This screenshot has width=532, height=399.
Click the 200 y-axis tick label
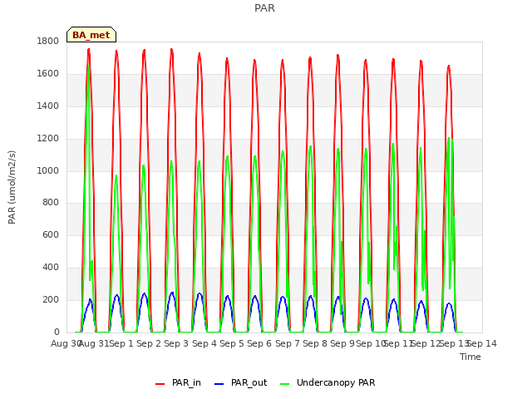click(51, 299)
